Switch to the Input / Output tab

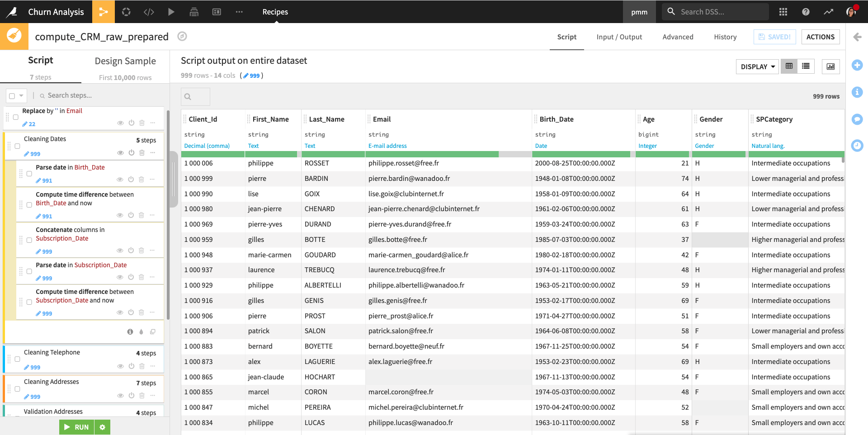[619, 37]
